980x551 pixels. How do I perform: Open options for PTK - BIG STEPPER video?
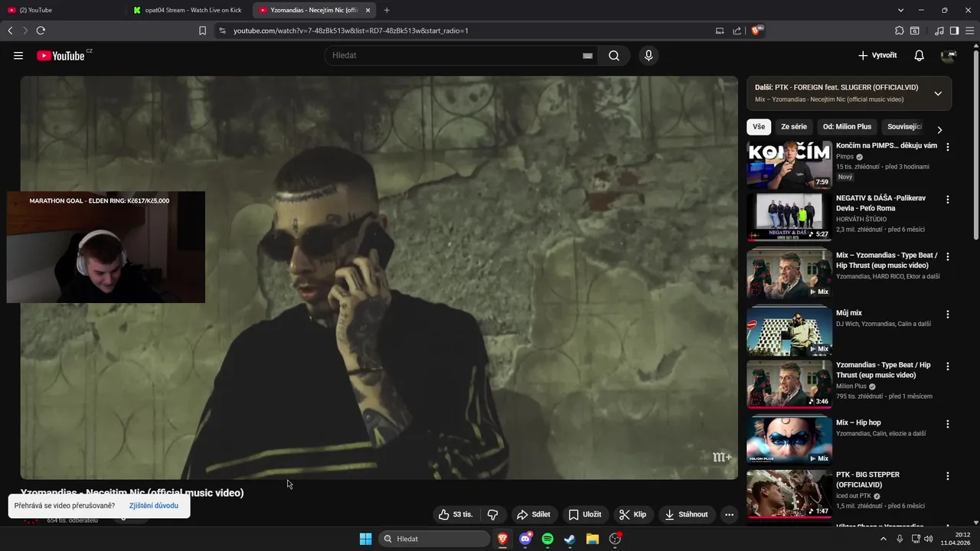point(948,476)
